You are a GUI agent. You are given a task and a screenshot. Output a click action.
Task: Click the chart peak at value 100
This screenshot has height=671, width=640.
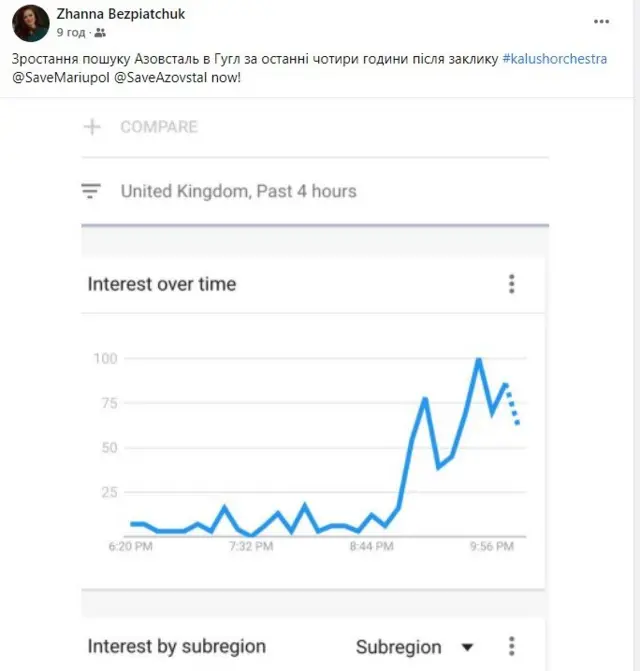[x=479, y=359]
